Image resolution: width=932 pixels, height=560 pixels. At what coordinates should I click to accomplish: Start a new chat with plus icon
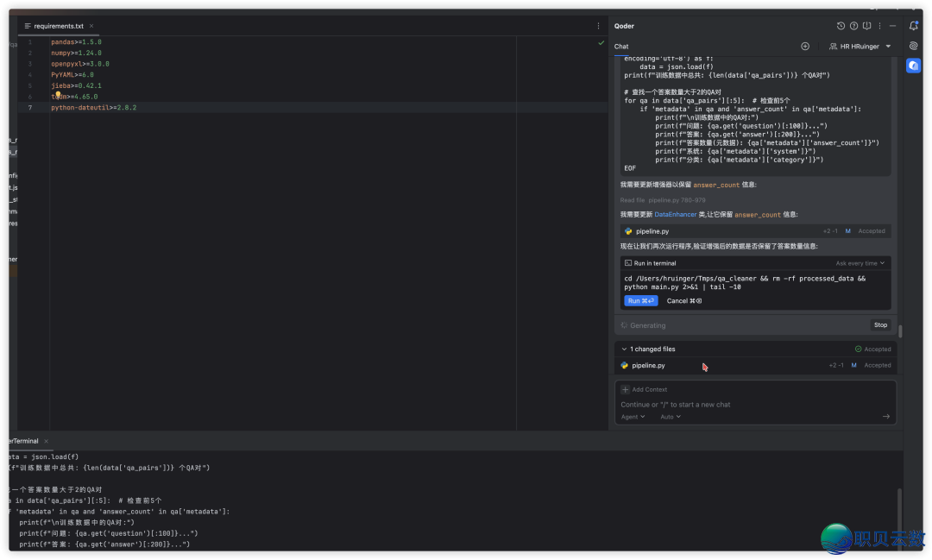tap(805, 47)
